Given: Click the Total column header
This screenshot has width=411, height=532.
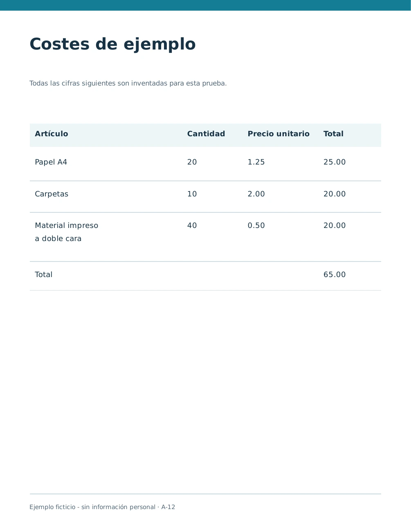Looking at the screenshot, I should (x=333, y=134).
